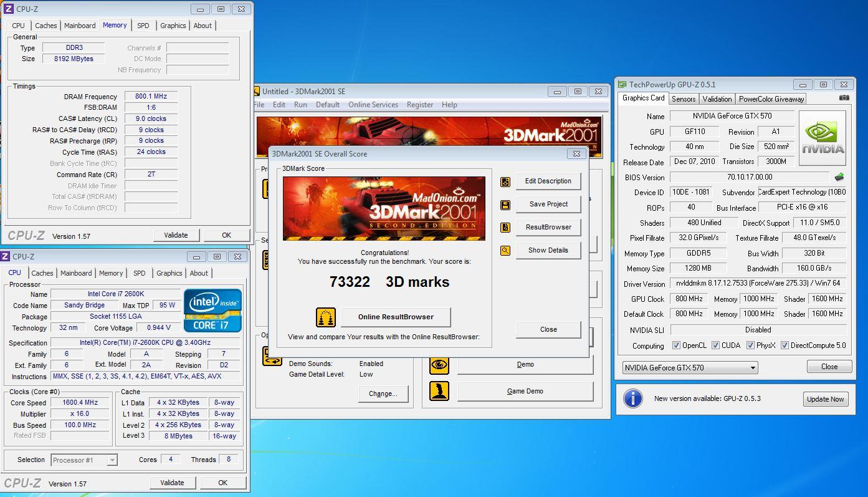Image resolution: width=868 pixels, height=497 pixels.
Task: Click the Edit Description notepad icon
Action: [x=505, y=181]
